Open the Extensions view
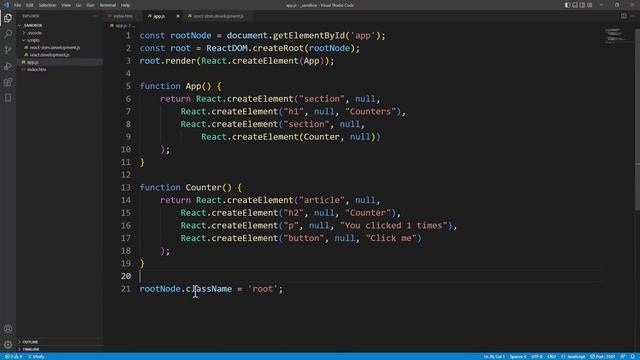Image resolution: width=640 pixels, height=360 pixels. pos(8,82)
